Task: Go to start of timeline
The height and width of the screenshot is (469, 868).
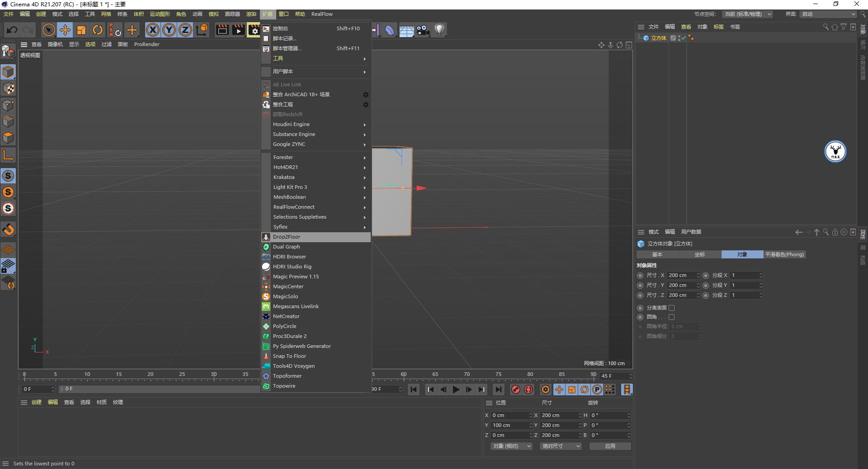Action: [414, 389]
